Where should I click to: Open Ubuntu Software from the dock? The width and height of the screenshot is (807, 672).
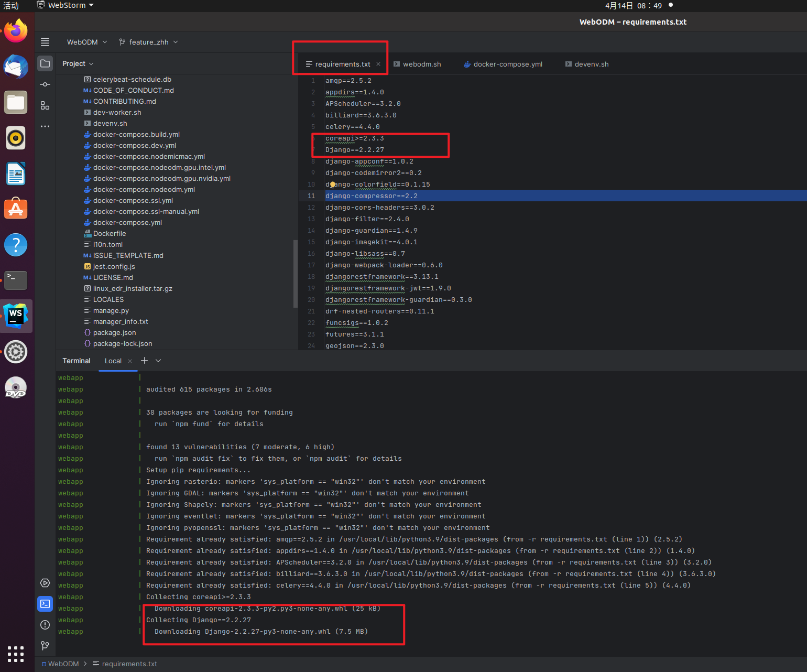[16, 209]
